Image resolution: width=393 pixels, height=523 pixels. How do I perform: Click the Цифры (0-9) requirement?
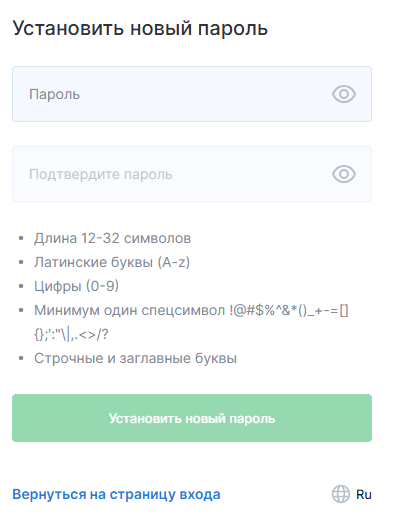click(76, 286)
